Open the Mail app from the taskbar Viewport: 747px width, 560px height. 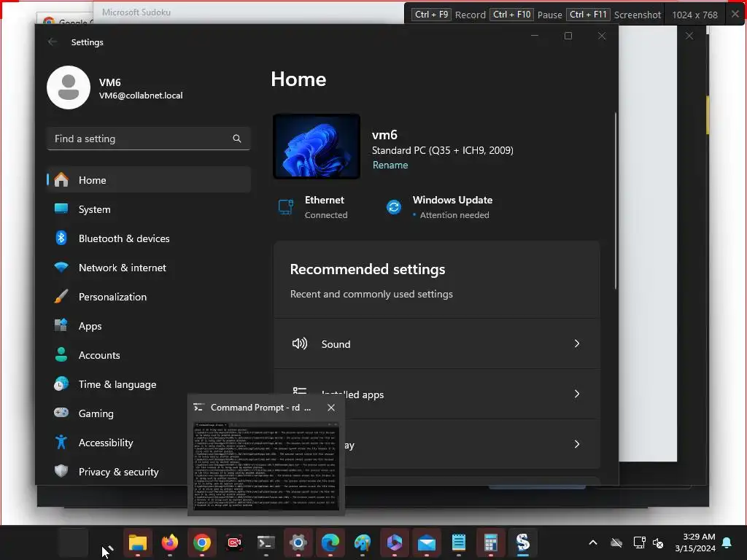(x=426, y=542)
